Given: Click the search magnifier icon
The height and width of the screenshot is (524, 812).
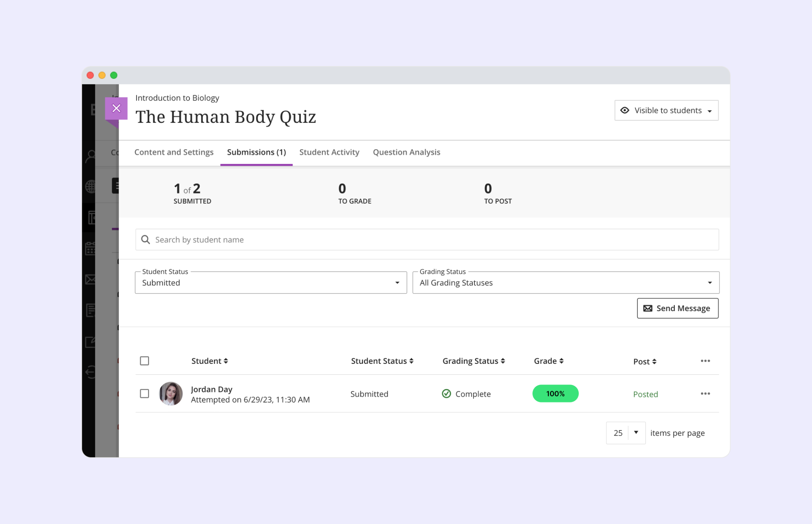Looking at the screenshot, I should (x=146, y=239).
